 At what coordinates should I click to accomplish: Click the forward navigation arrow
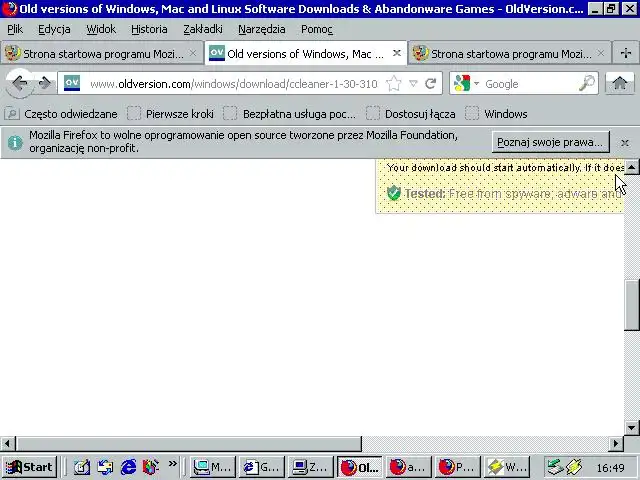[x=45, y=84]
